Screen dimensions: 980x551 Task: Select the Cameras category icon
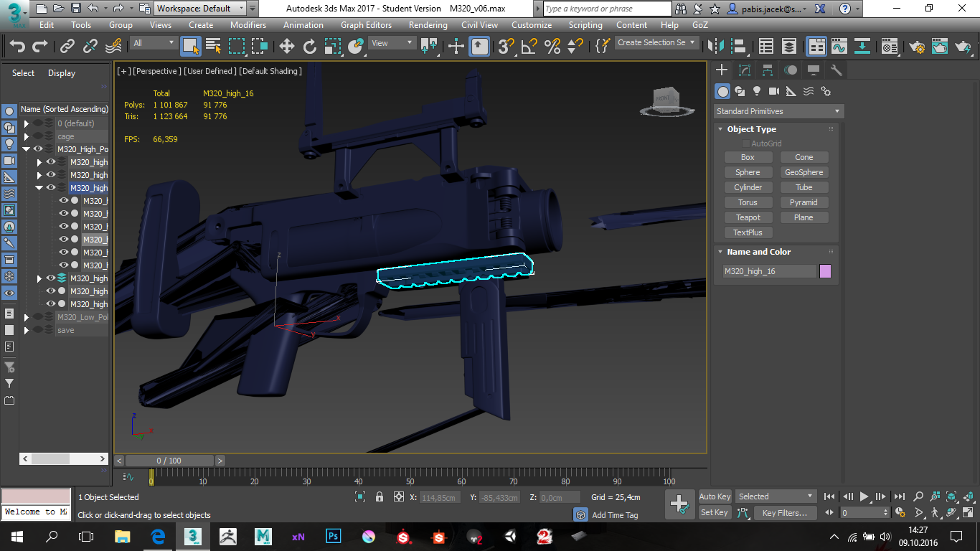(x=773, y=91)
